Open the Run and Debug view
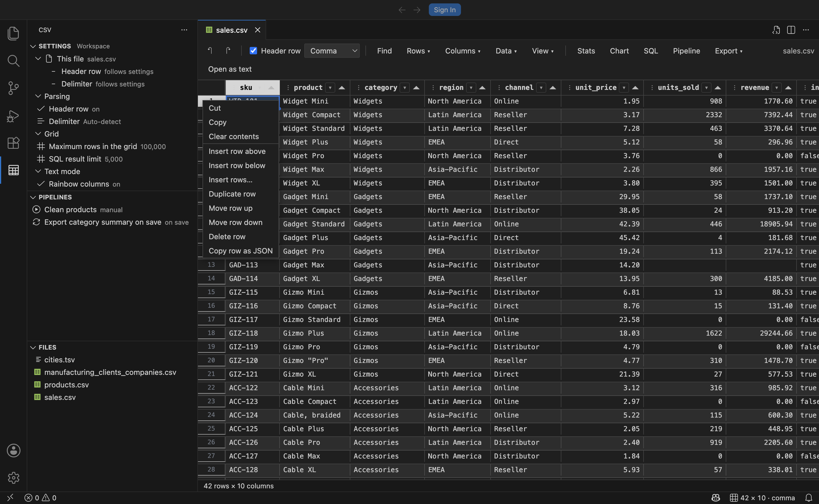 (13, 116)
